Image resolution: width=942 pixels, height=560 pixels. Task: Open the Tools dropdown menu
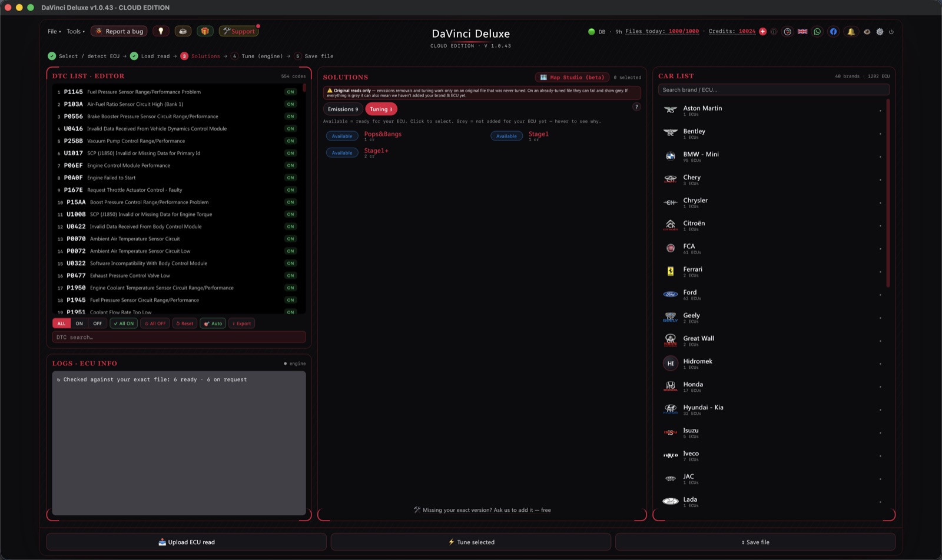pyautogui.click(x=75, y=31)
